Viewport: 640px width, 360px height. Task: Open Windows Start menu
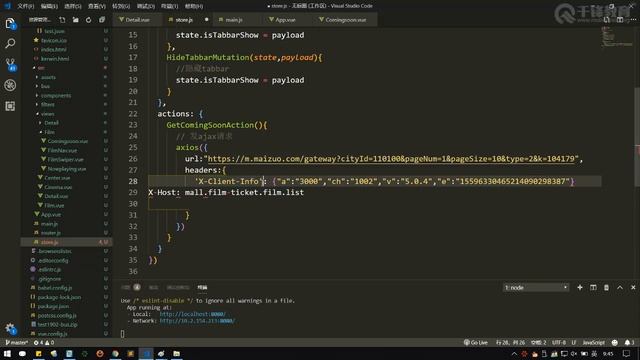pos(7,353)
